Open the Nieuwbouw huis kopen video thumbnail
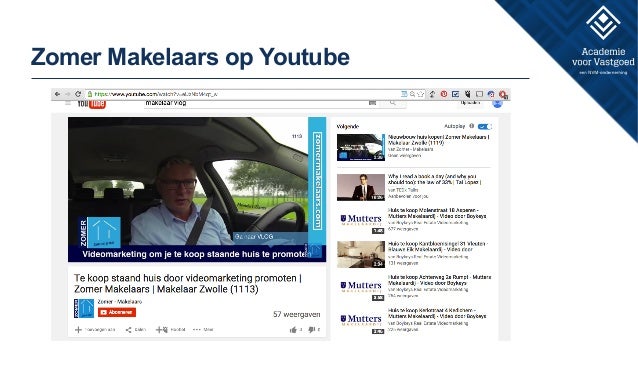 point(361,147)
